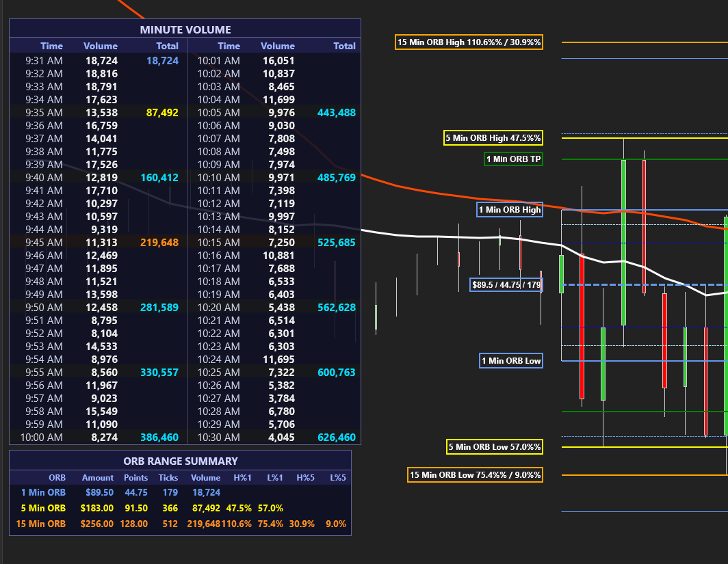Click the 16,051 volume at 10:01 AM

[278, 61]
